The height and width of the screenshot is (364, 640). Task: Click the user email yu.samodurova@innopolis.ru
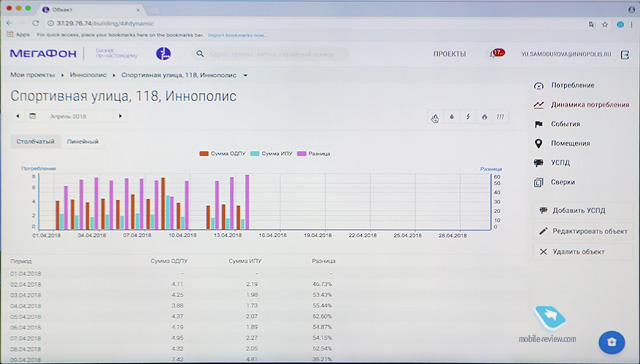tap(566, 54)
